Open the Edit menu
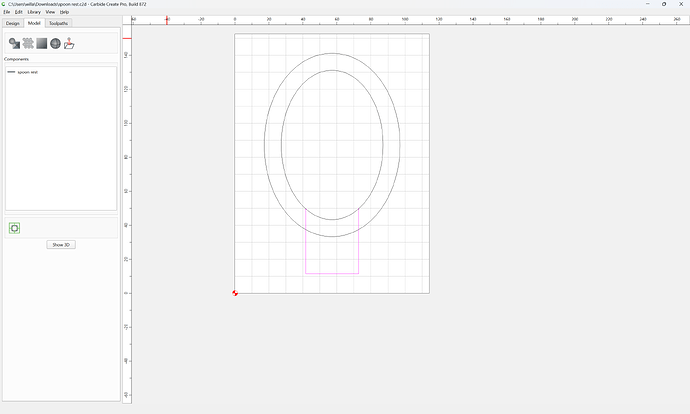The image size is (690, 414). coord(18,12)
